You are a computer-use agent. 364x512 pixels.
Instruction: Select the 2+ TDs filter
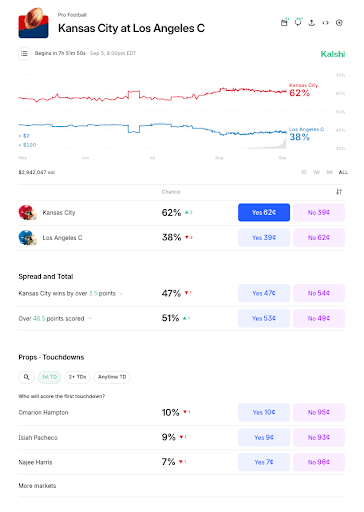[77, 377]
